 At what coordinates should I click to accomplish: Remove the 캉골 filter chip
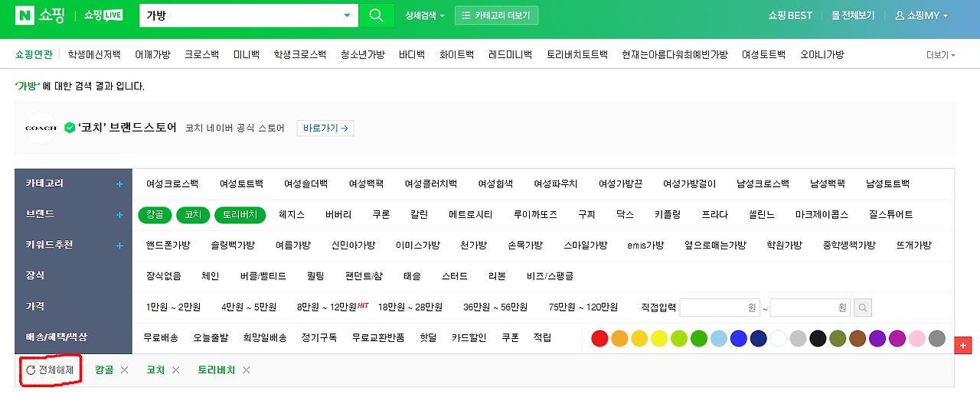pos(124,370)
